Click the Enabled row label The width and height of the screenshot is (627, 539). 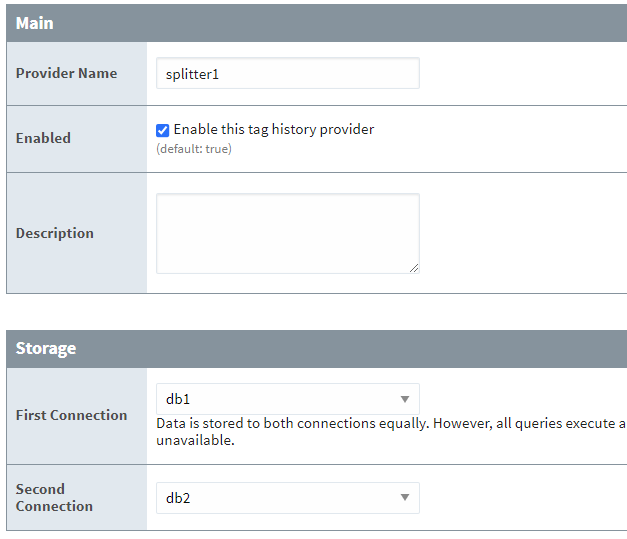[43, 138]
